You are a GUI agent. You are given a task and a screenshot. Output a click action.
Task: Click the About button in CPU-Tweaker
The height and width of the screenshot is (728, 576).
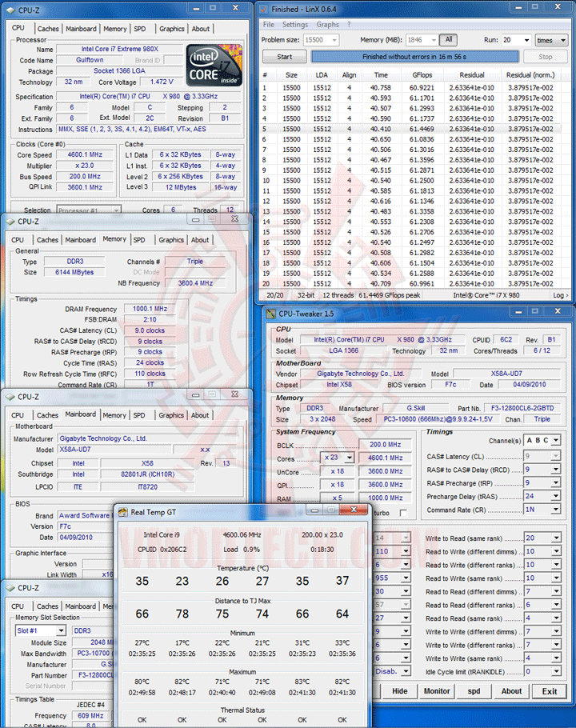(x=511, y=691)
